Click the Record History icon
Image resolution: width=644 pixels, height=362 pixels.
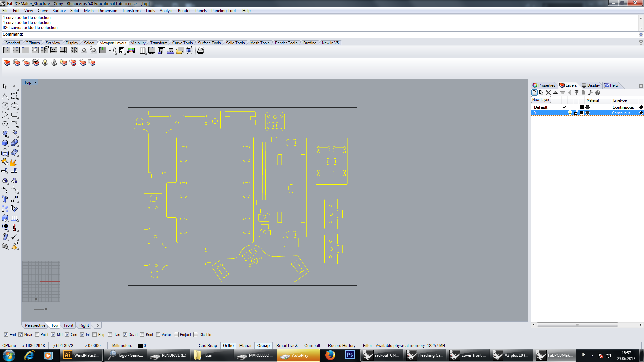[341, 345]
